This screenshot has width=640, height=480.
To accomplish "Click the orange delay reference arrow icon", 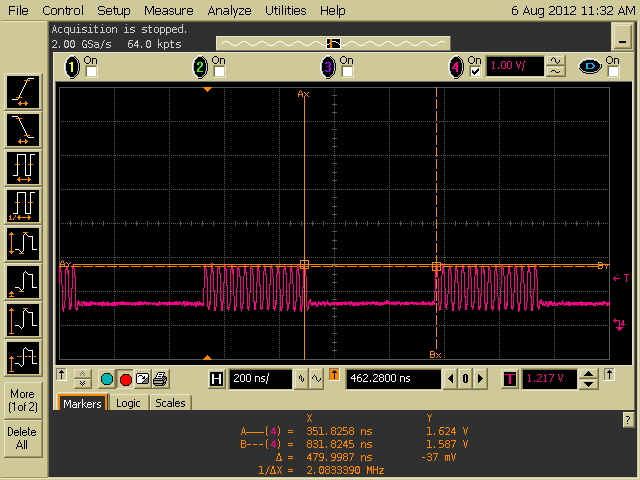I will pyautogui.click(x=334, y=375).
